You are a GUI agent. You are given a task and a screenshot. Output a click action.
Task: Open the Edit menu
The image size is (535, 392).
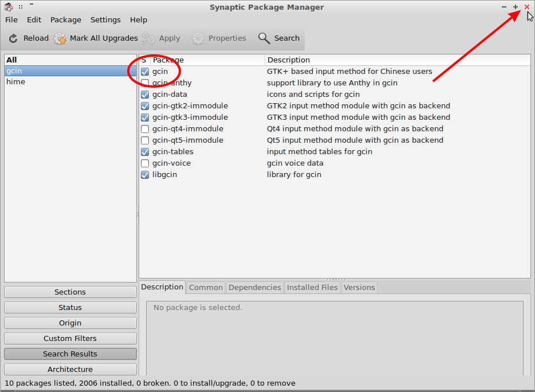click(x=34, y=20)
